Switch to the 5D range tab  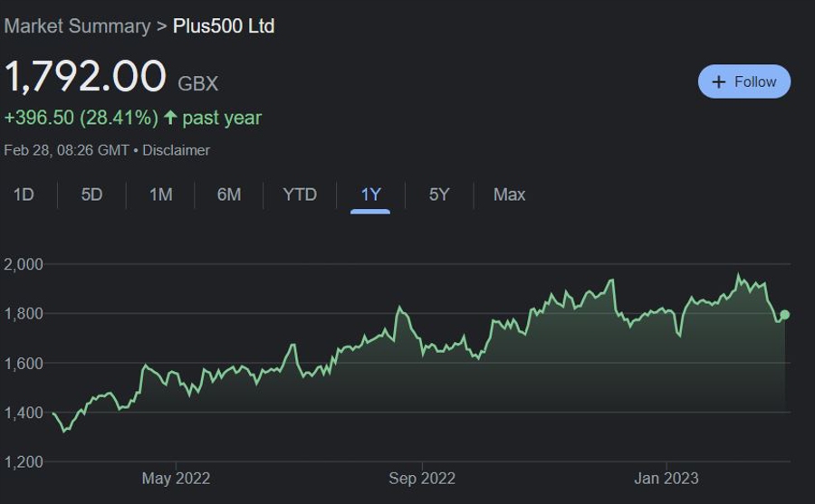tap(91, 195)
